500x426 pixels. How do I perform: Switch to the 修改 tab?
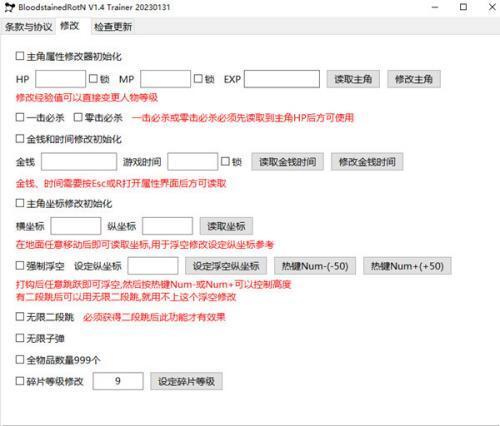tap(70, 26)
